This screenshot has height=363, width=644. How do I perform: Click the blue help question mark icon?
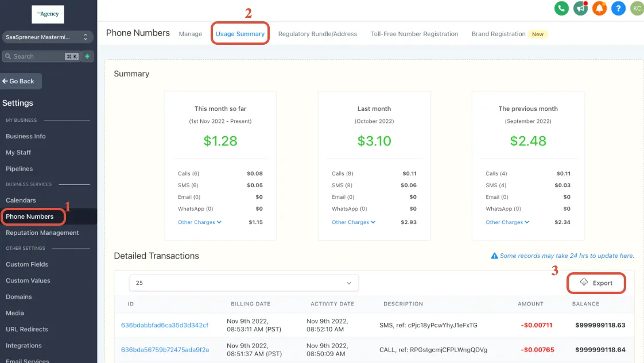618,8
